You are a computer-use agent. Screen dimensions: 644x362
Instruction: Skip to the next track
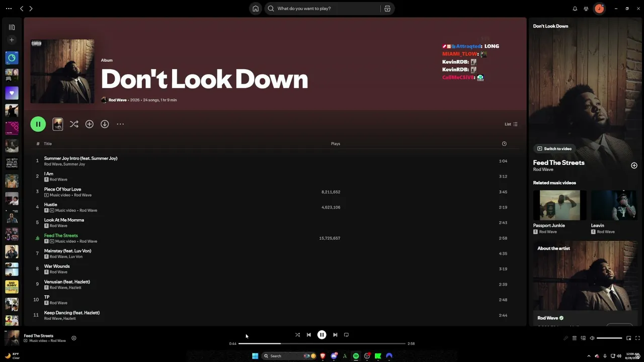coord(335,335)
